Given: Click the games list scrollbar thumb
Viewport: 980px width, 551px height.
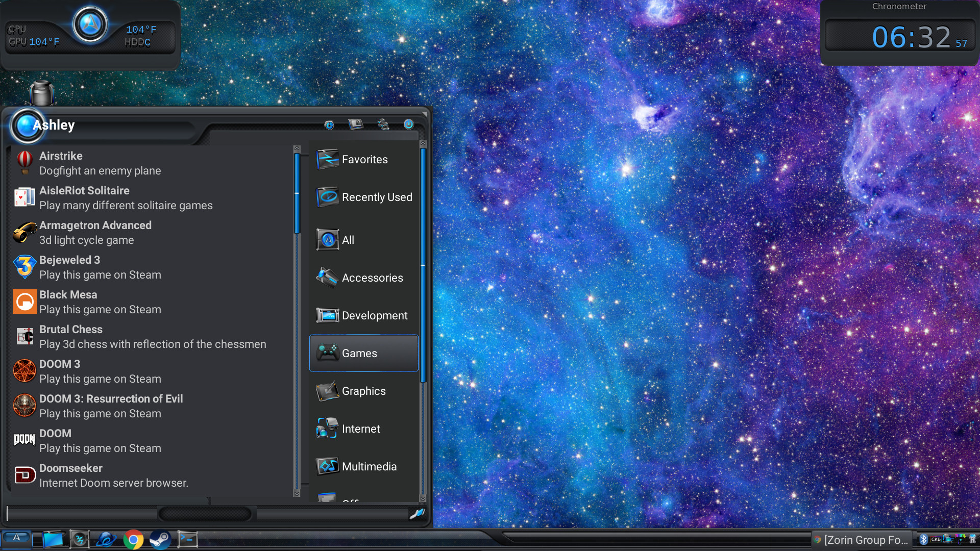Looking at the screenshot, I should pos(297,194).
